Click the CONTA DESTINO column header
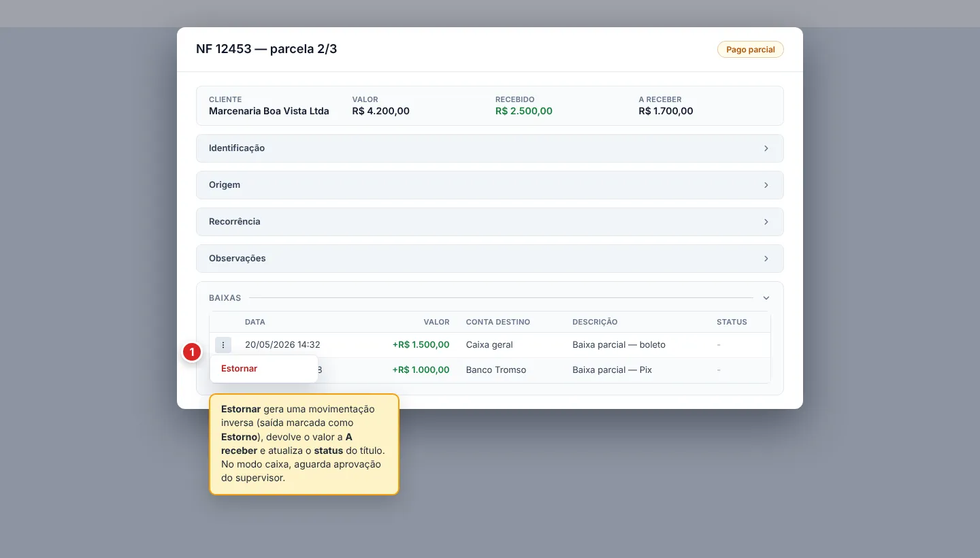This screenshot has width=980, height=558. [497, 322]
